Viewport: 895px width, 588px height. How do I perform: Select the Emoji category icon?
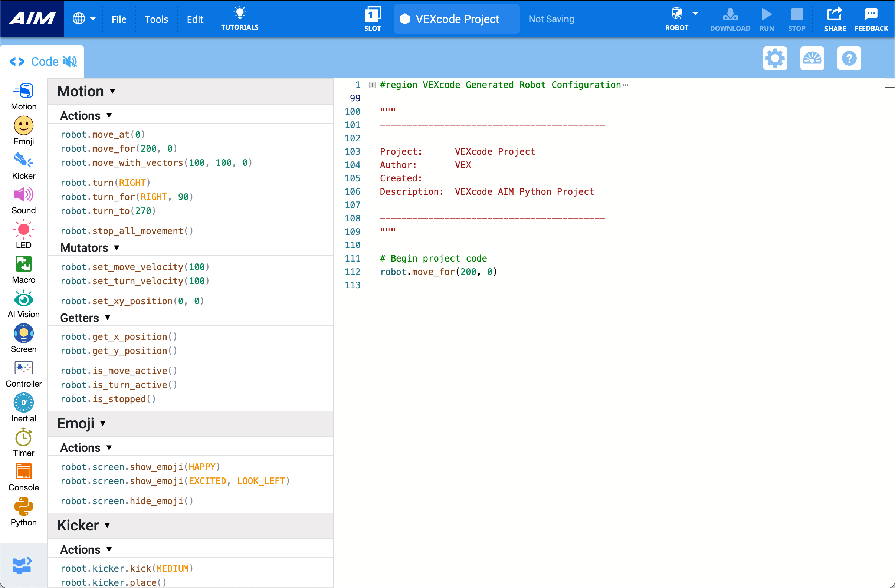pyautogui.click(x=23, y=125)
